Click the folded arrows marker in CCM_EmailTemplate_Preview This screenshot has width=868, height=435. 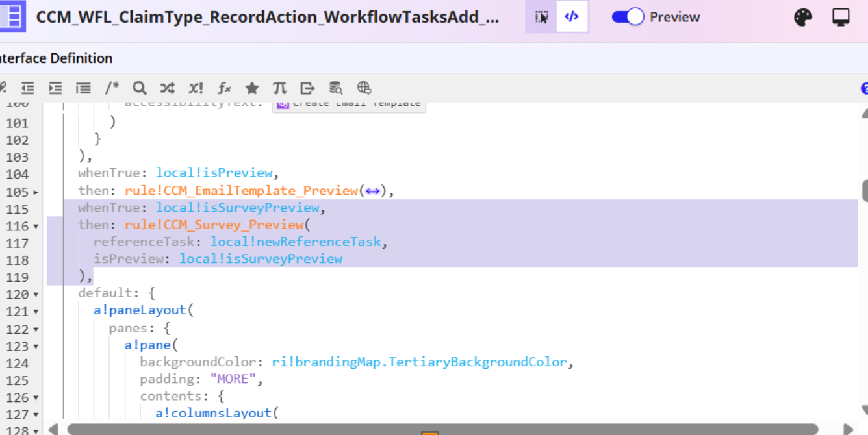(372, 191)
